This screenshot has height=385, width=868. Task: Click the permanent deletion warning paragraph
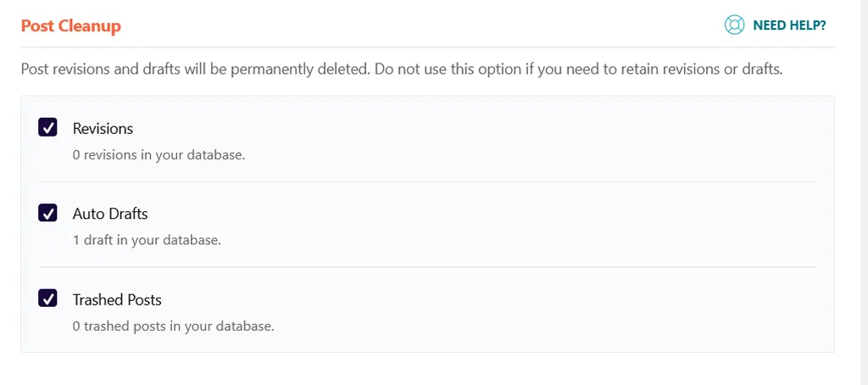pyautogui.click(x=401, y=70)
